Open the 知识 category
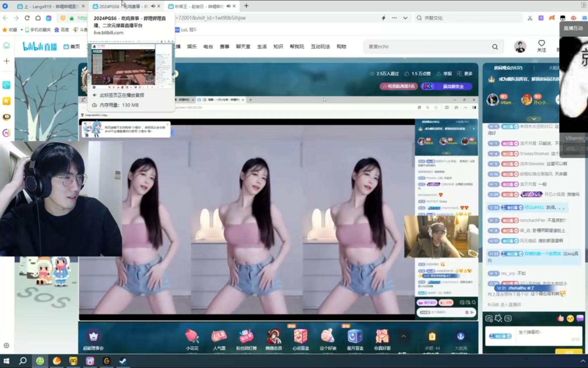 click(x=278, y=46)
